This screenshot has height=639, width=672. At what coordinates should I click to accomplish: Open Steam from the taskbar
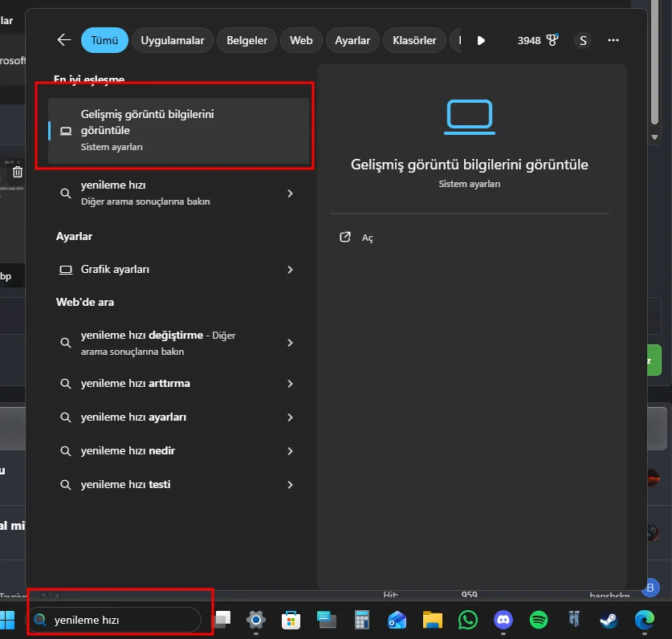[609, 620]
